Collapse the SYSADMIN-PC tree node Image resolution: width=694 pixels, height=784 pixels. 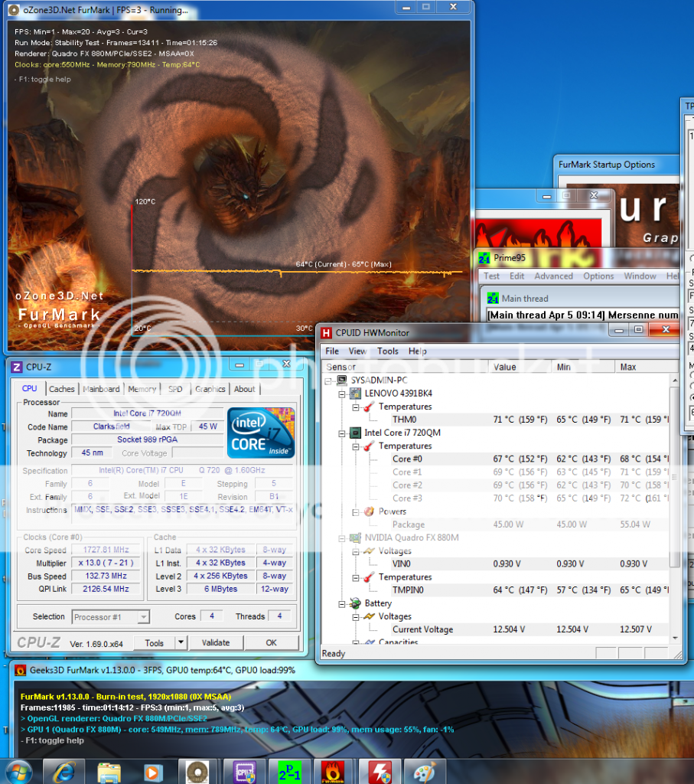[330, 381]
